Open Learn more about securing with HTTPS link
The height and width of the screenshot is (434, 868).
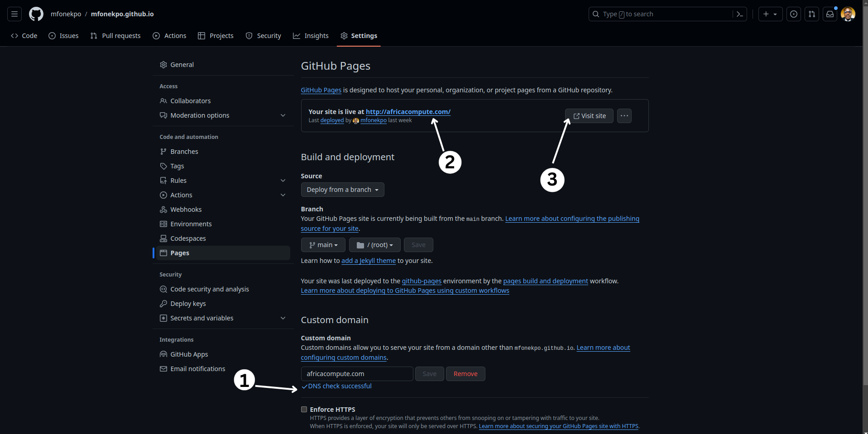tap(559, 426)
